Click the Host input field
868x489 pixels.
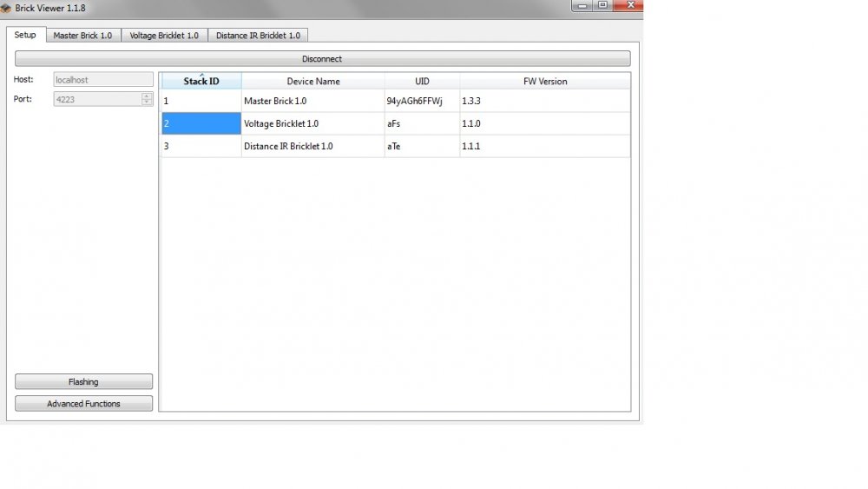[x=102, y=80]
